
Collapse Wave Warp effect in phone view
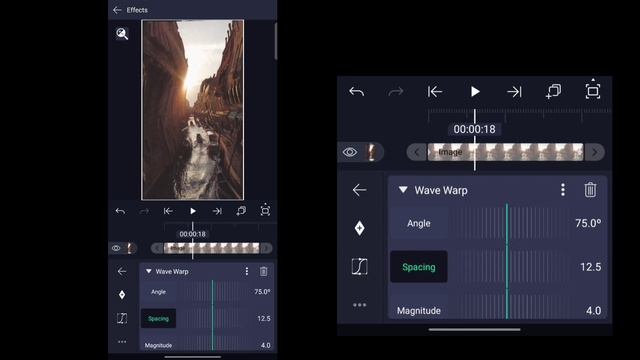coord(149,271)
